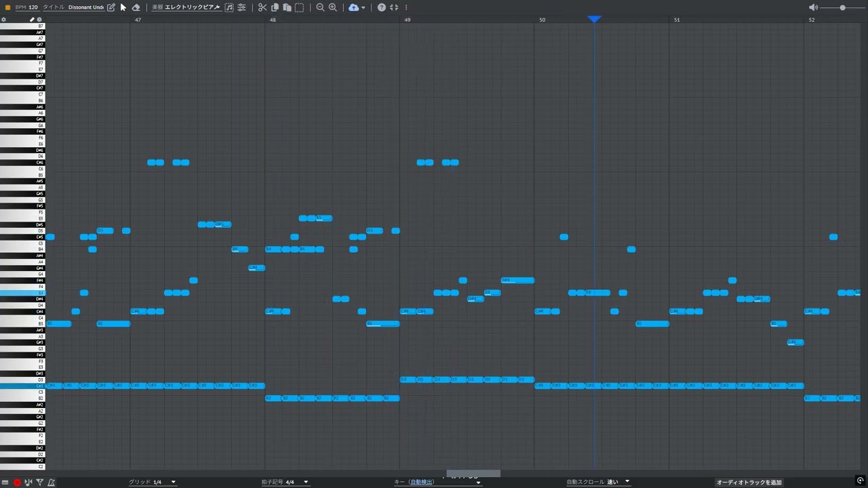868x488 pixels.
Task: Click measure 49 on the timeline ruler
Action: point(407,20)
